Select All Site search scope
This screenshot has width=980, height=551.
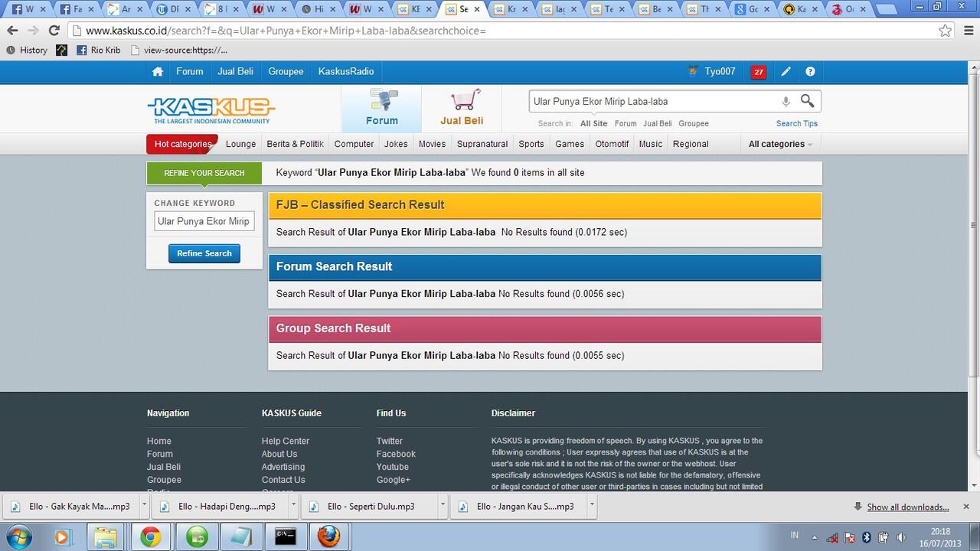click(x=593, y=123)
